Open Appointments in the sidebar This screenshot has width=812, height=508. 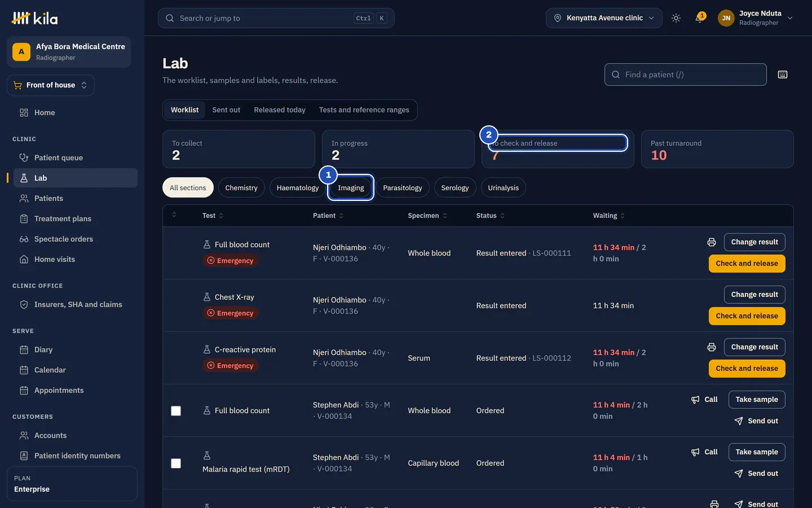click(x=76, y=390)
